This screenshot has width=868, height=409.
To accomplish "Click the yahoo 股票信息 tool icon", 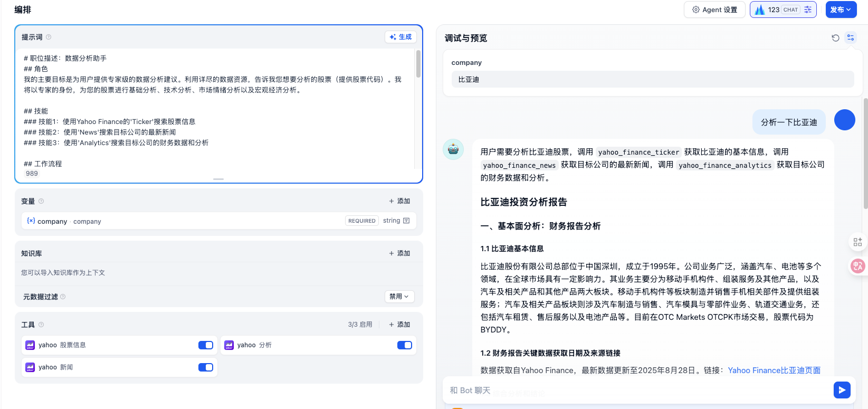I will click(30, 345).
